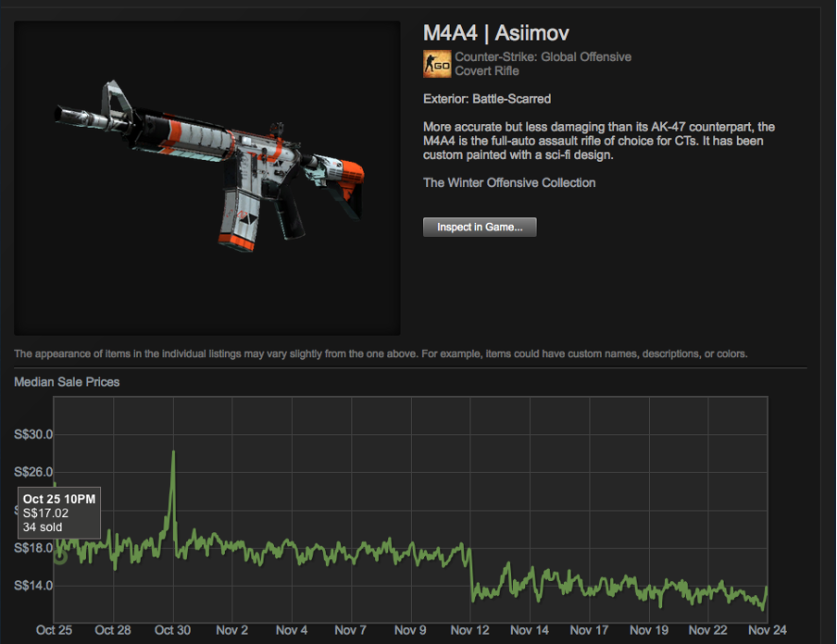This screenshot has width=837, height=644.
Task: Click the Counter-Strike GO game icon
Action: pyautogui.click(x=437, y=64)
